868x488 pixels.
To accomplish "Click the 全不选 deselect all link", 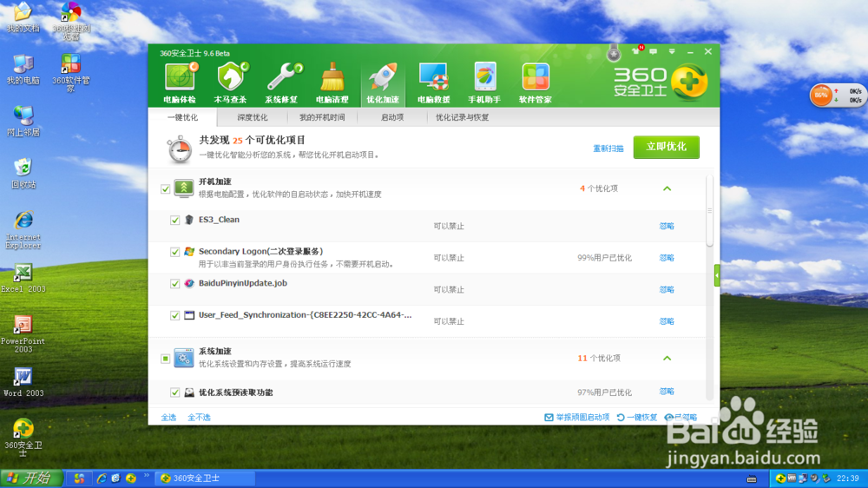I will click(199, 417).
